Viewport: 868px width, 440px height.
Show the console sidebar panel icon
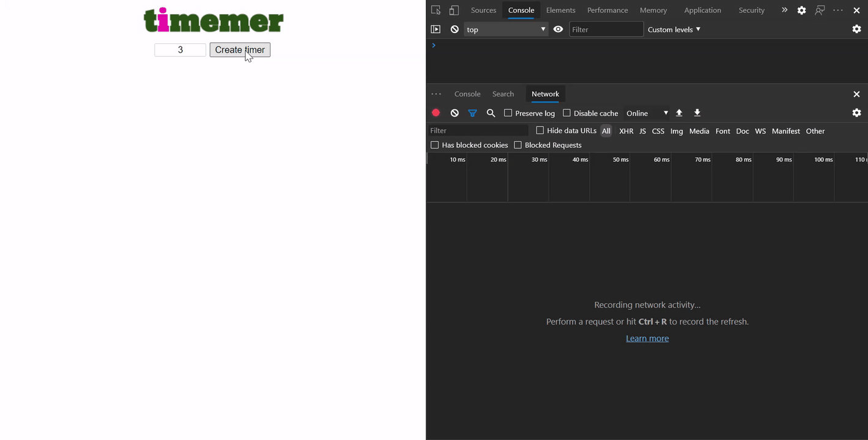tap(436, 29)
